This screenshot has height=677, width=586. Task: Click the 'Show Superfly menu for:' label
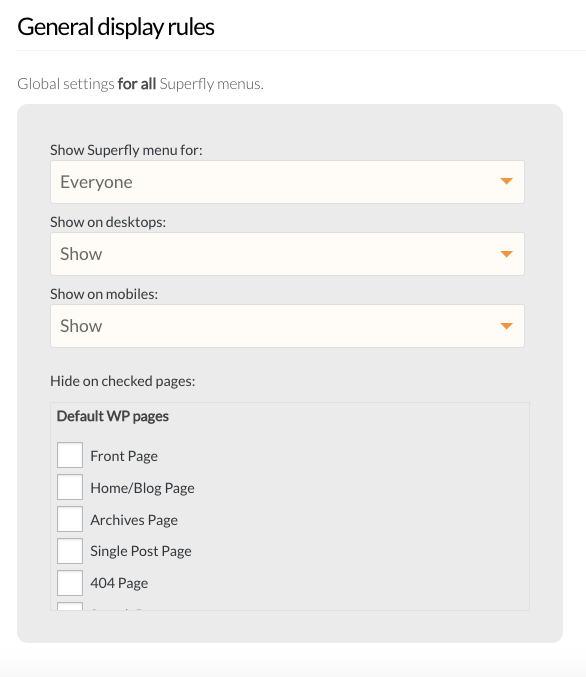click(126, 150)
